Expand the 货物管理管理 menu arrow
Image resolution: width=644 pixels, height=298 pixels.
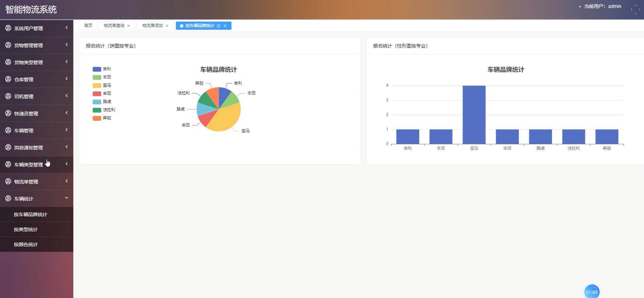coord(67,45)
